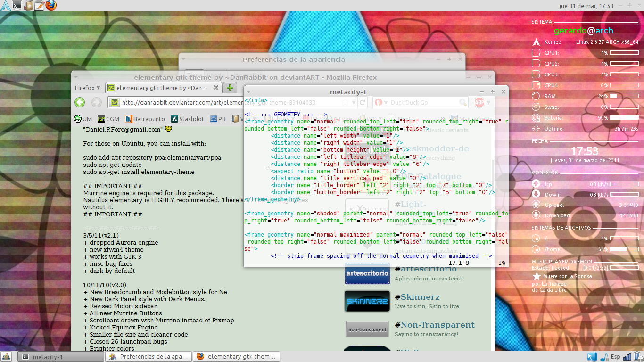Open the UM bookmark

tap(83, 119)
